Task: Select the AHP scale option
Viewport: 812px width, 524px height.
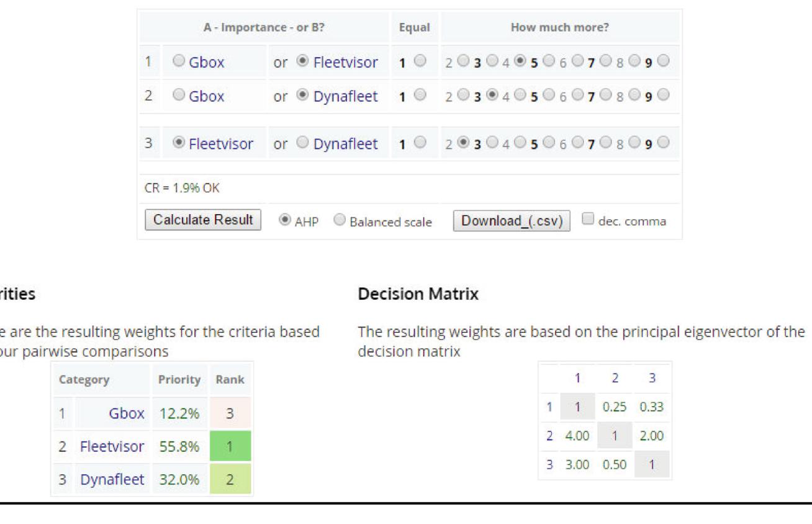Action: 286,220
